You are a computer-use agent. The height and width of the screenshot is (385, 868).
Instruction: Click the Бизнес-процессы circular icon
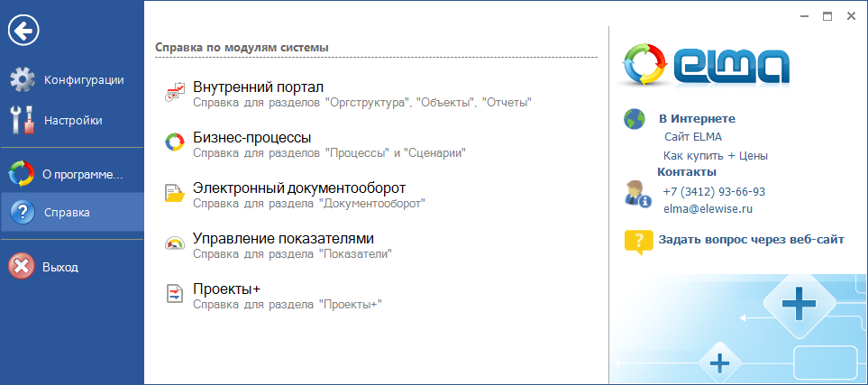tap(174, 142)
